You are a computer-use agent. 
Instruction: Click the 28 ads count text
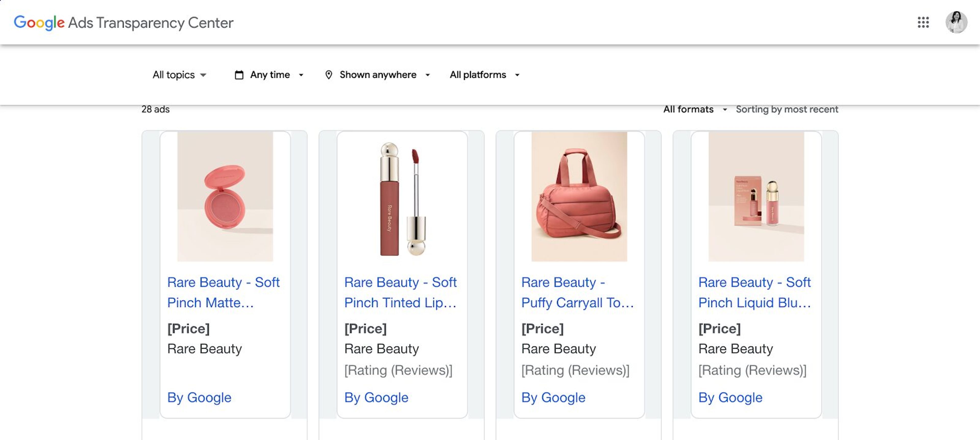(x=156, y=110)
